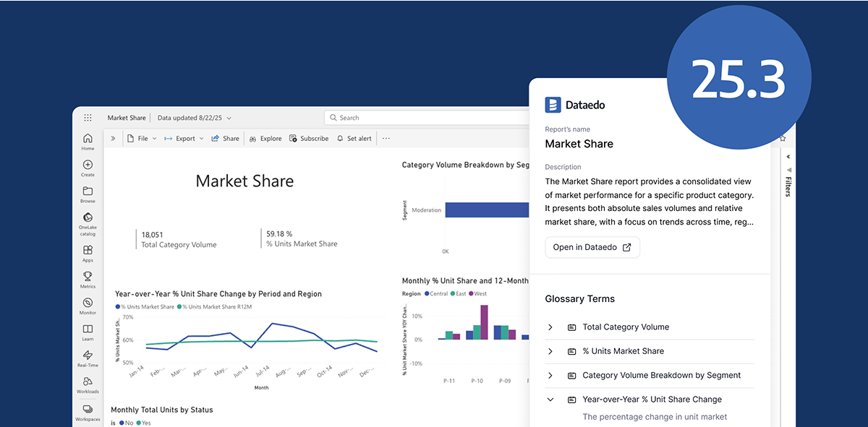The image size is (868, 427).
Task: Click Share in the toolbar
Action: [225, 138]
